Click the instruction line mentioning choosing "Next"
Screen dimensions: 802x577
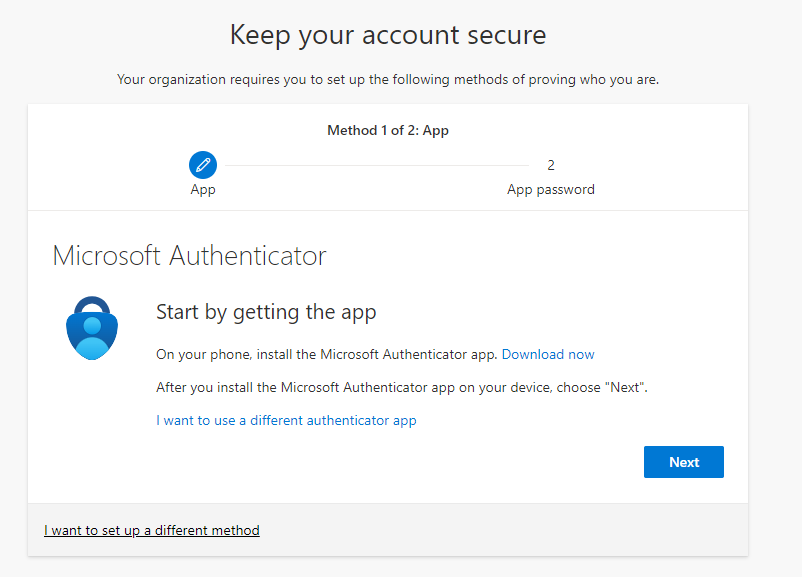pos(401,387)
